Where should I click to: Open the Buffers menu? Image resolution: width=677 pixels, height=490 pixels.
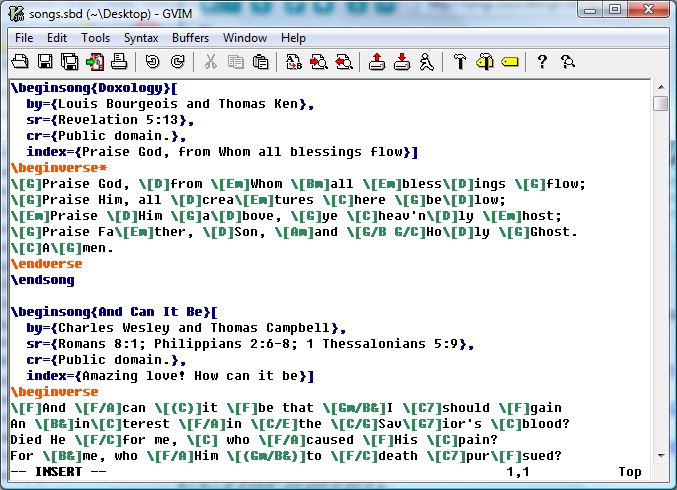pos(190,38)
